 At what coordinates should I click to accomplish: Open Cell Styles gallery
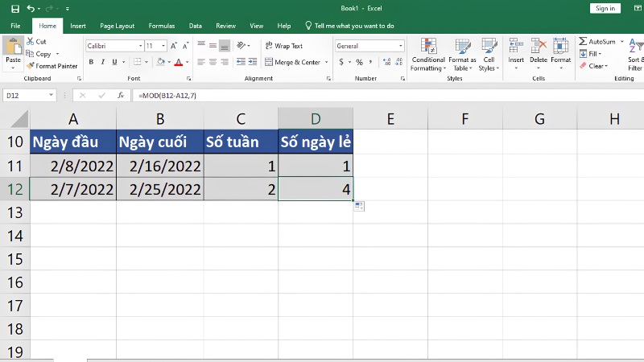[x=489, y=55]
